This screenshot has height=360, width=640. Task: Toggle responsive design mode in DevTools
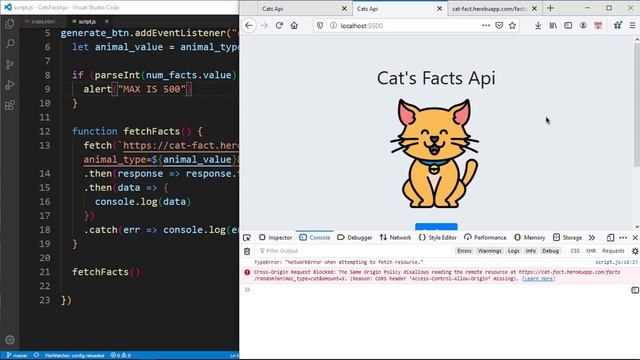(610, 238)
